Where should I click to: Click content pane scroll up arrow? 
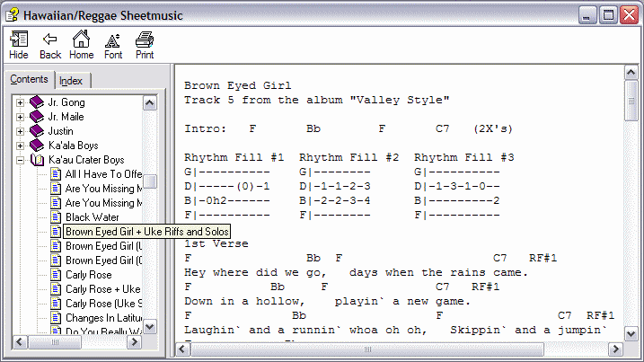coord(631,73)
